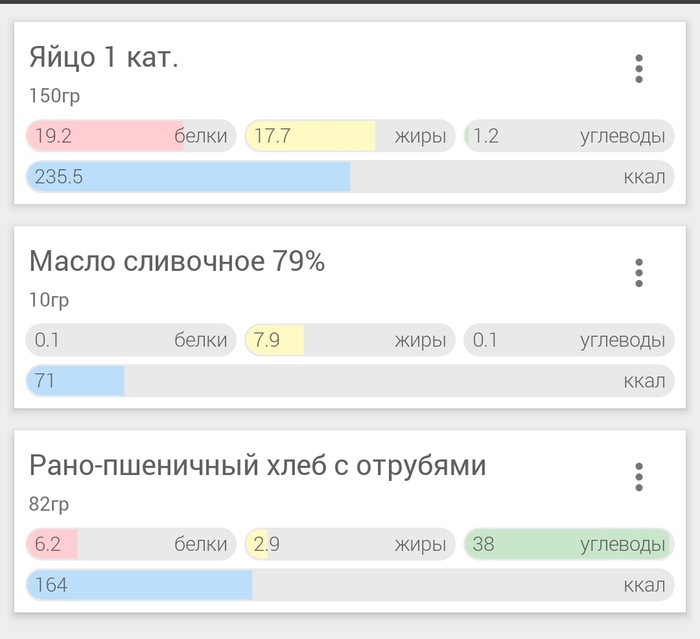Tap the 7.9 жиры bar for butter

pos(350,340)
